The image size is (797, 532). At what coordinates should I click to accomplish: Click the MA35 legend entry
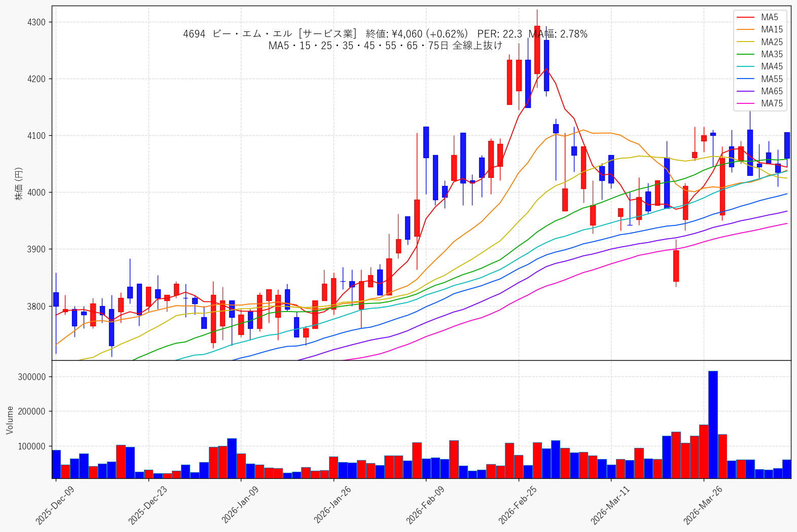point(759,54)
